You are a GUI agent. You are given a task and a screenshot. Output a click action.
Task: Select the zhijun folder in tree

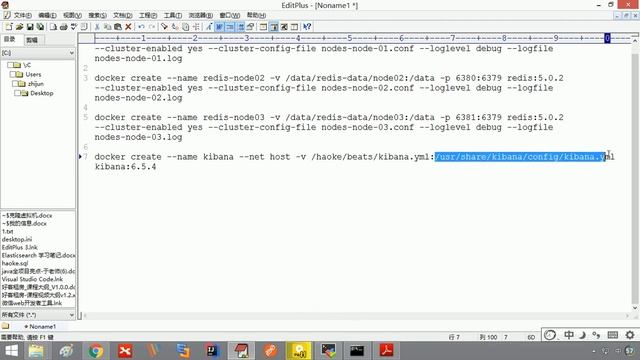pos(36,84)
